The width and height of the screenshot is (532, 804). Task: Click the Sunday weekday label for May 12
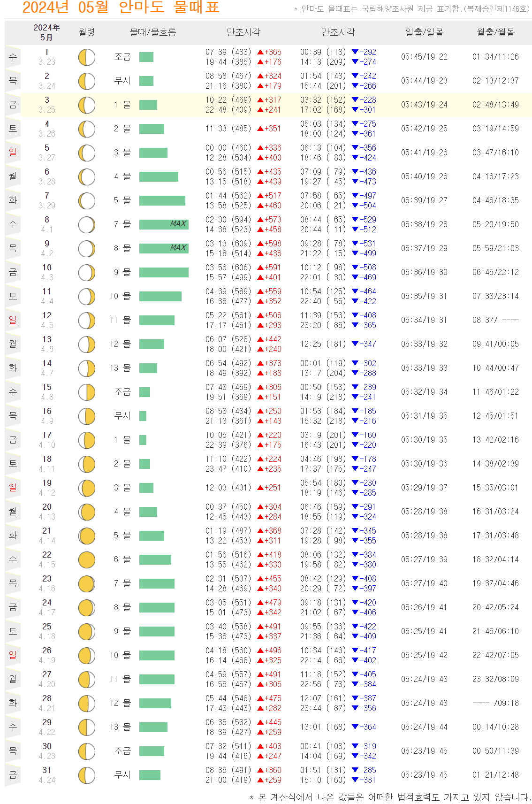(x=13, y=320)
